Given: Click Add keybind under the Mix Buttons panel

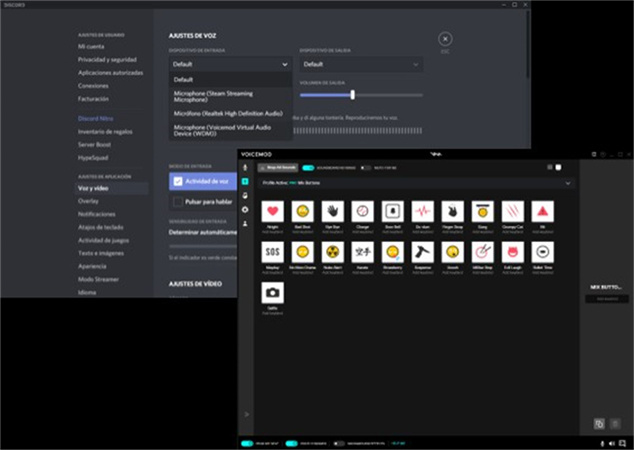Looking at the screenshot, I should (x=607, y=299).
